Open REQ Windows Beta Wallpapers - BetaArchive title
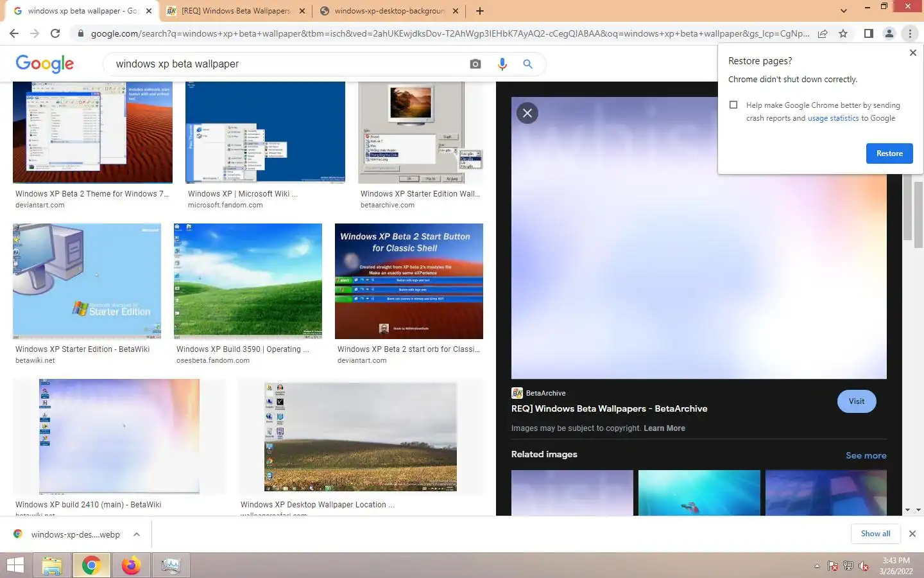Viewport: 924px width, 578px height. coord(609,408)
